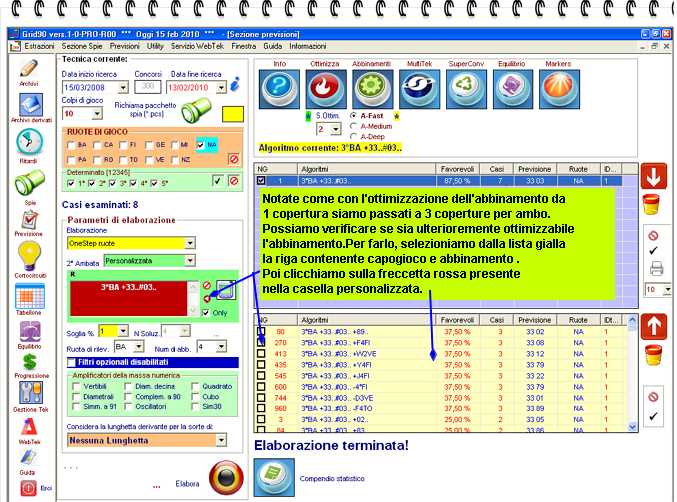Click the Info question mark button
The image size is (677, 502).
279,89
